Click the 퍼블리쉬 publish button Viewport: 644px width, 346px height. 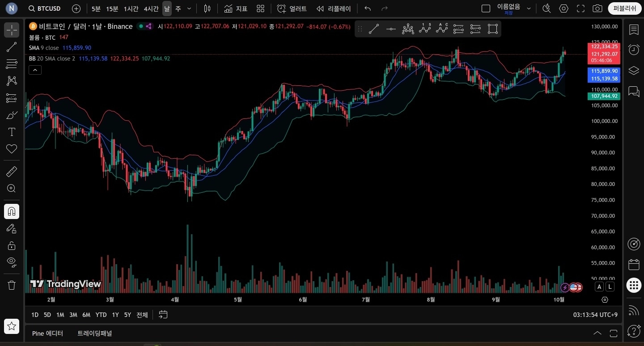(x=624, y=8)
